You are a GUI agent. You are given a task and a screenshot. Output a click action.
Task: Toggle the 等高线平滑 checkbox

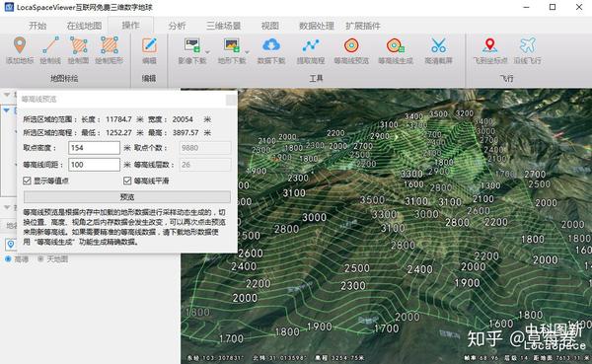click(127, 181)
